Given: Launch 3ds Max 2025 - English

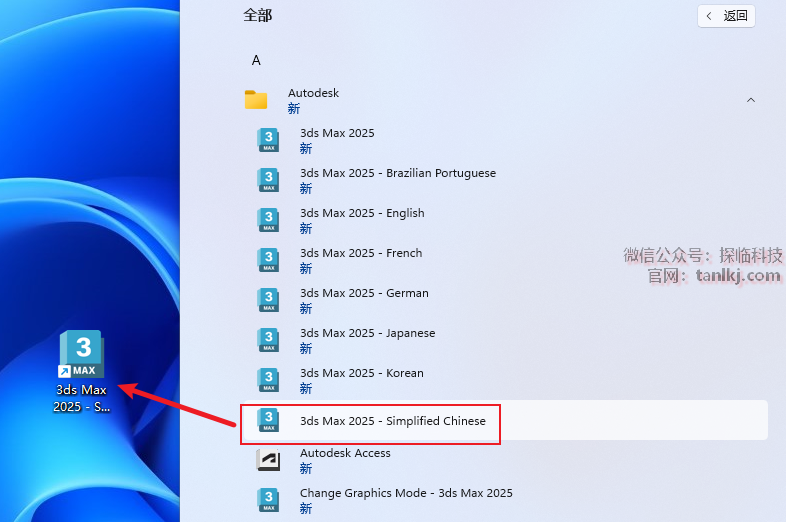Looking at the screenshot, I should point(362,213).
